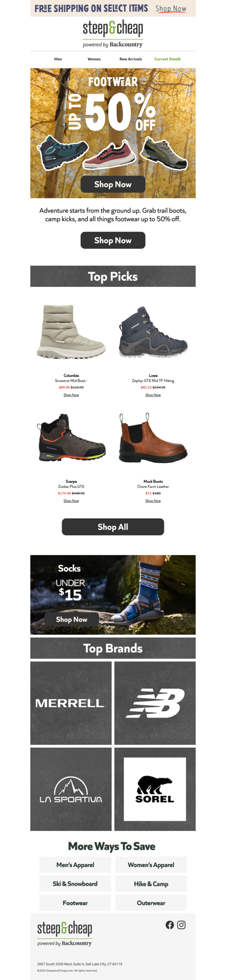Image resolution: width=226 pixels, height=980 pixels.
Task: Click Shop Now under Columbia Snowtrot boot
Action: tap(71, 395)
